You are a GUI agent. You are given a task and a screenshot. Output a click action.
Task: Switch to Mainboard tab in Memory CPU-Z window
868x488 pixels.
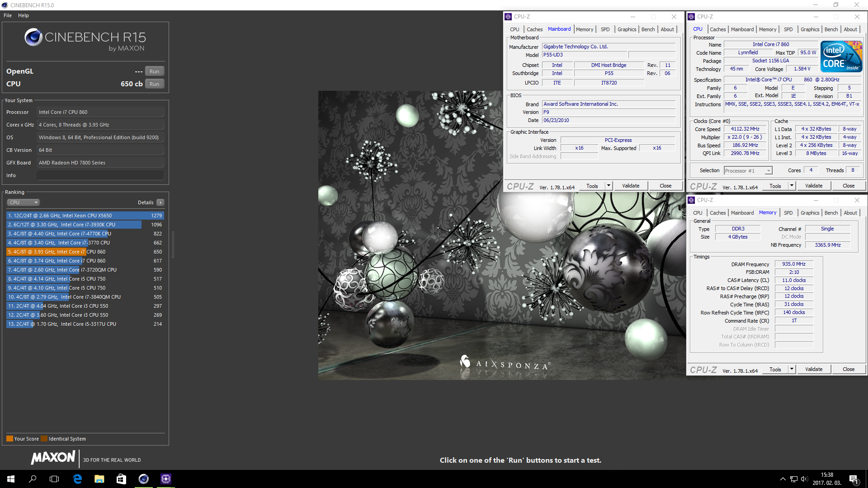coord(742,213)
